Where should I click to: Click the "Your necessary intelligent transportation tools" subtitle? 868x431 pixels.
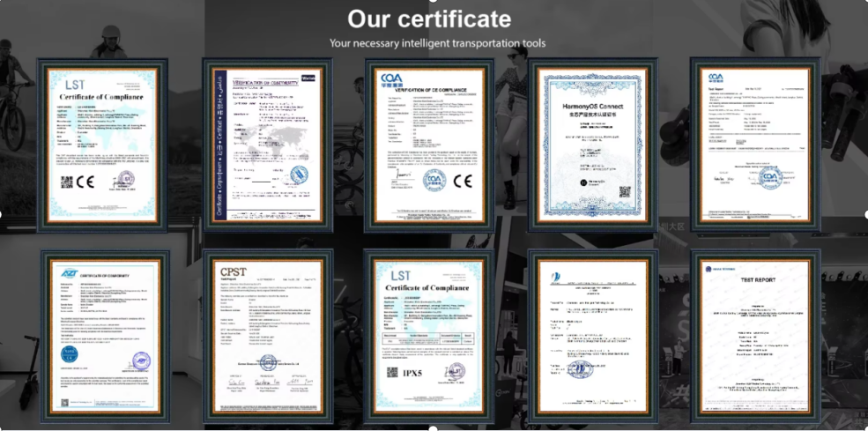(437, 42)
